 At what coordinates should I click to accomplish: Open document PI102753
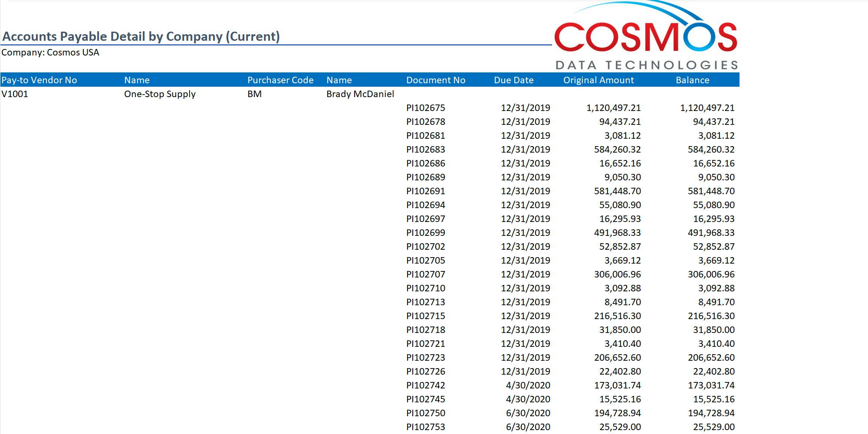(x=425, y=427)
